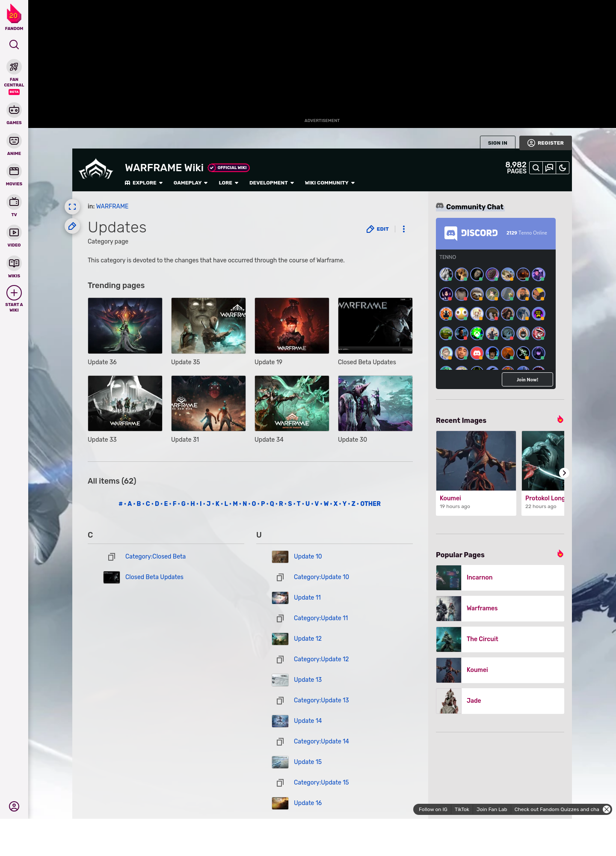Click the Sign In button
This screenshot has height=856, width=616.
[x=498, y=143]
